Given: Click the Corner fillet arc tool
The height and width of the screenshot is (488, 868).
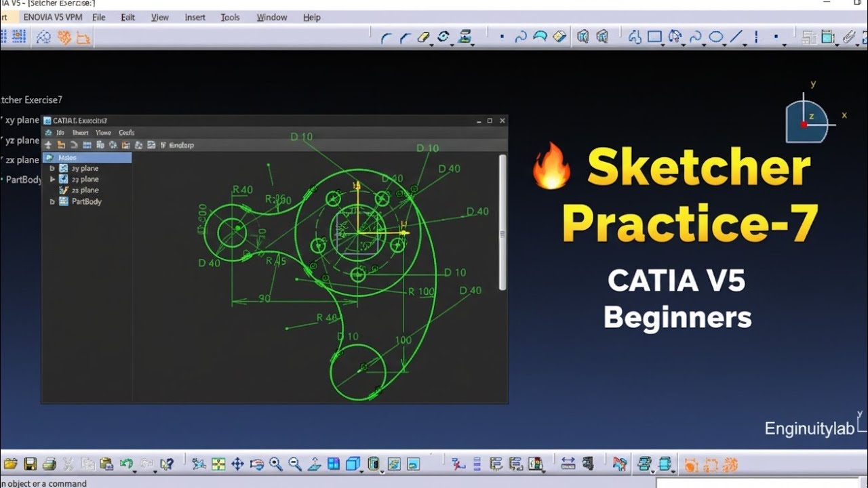Looking at the screenshot, I should (387, 38).
